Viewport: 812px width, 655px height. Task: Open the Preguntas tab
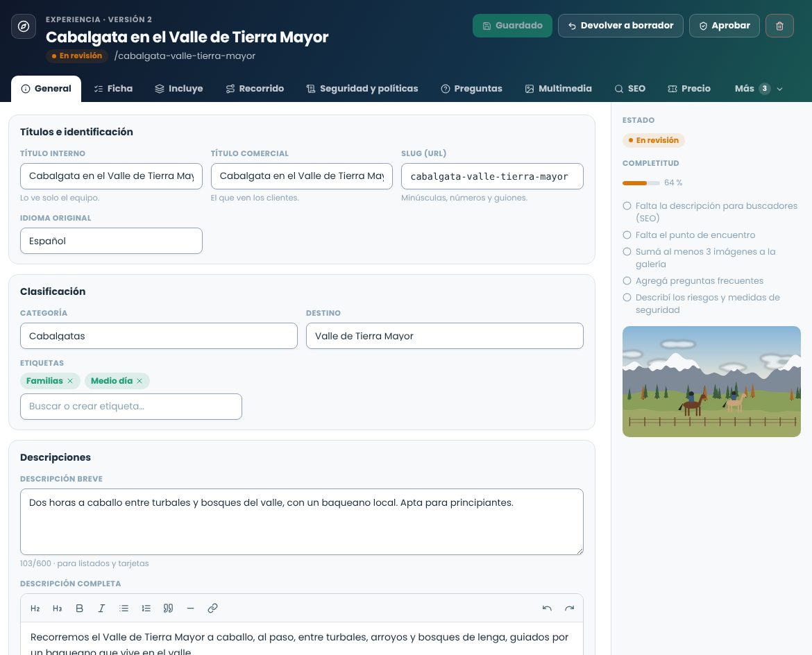pos(472,89)
